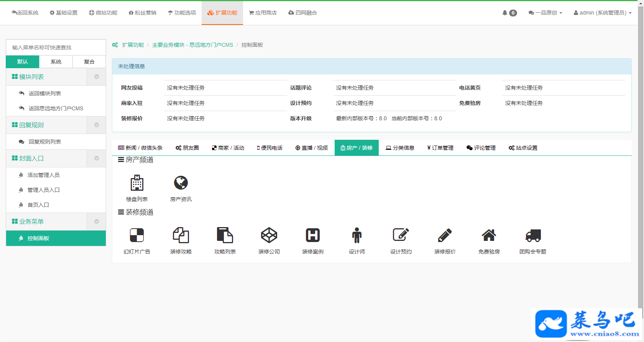Open 粉丝营销 in top navigation

pyautogui.click(x=143, y=13)
